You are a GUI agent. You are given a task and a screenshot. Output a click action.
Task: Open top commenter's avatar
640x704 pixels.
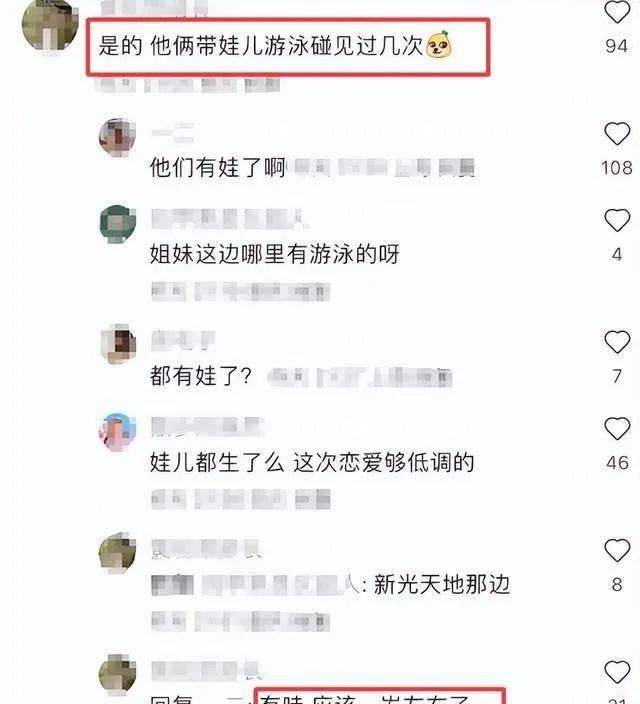click(49, 25)
